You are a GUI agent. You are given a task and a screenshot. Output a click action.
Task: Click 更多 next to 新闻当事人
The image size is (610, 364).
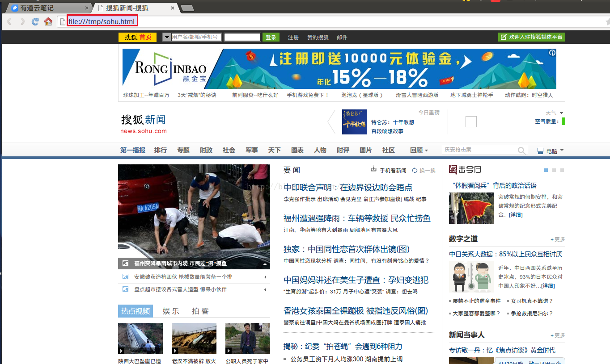[x=558, y=335]
